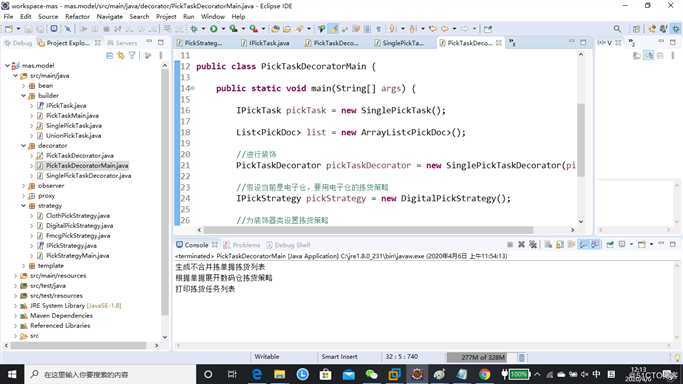The image size is (683, 384).
Task: Open the Refactor menu
Action: [77, 17]
